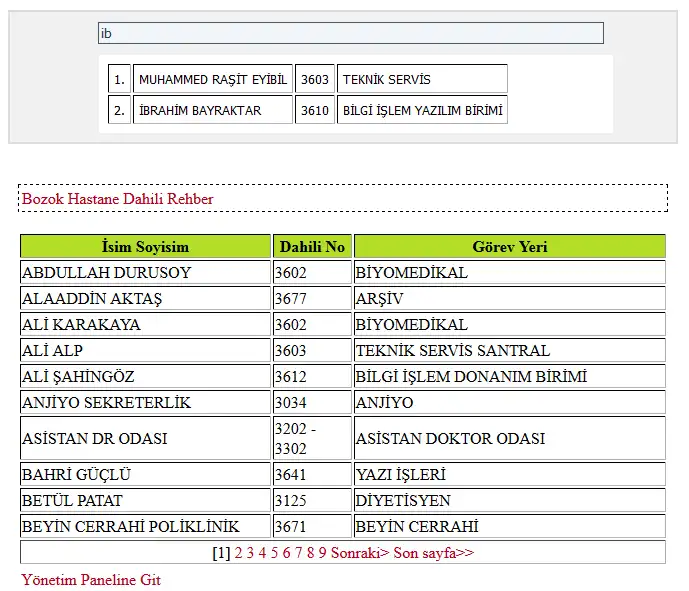Open Yönetim Paneline Git link
689x591 pixels.
click(91, 580)
